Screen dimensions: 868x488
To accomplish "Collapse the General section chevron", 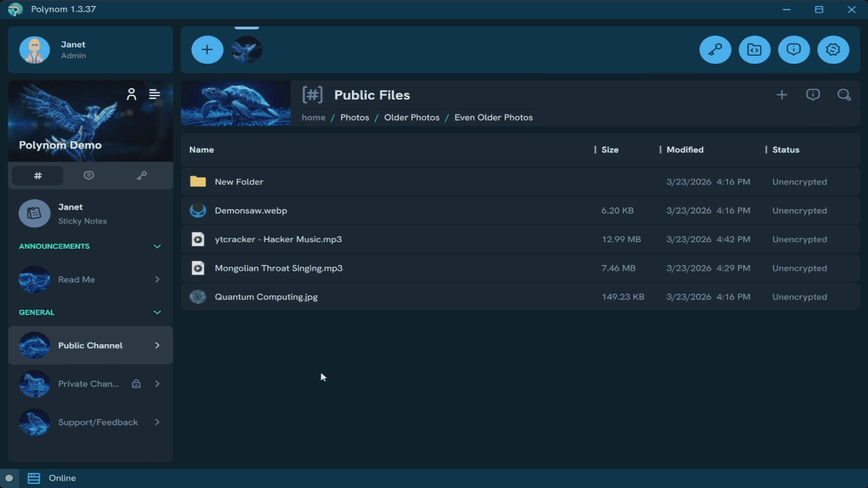I will (157, 312).
